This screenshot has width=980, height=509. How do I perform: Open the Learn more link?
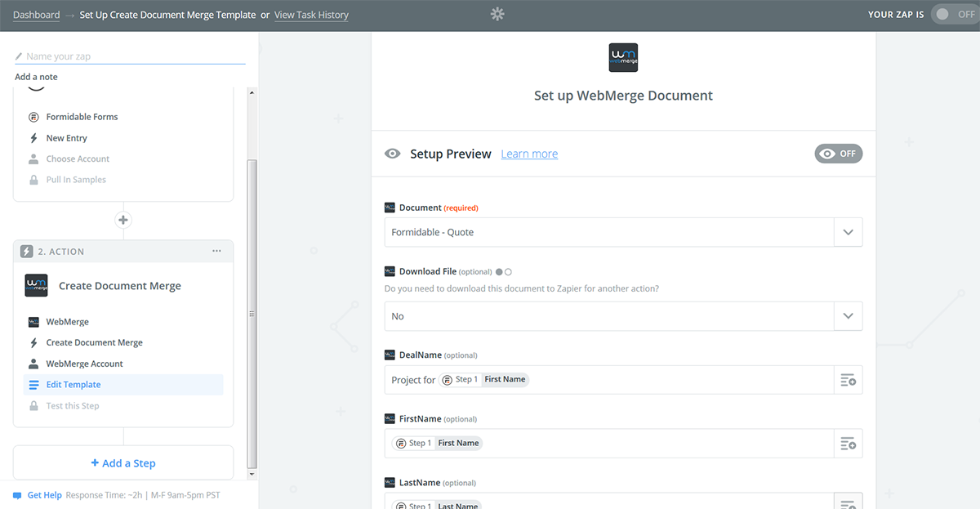click(529, 154)
